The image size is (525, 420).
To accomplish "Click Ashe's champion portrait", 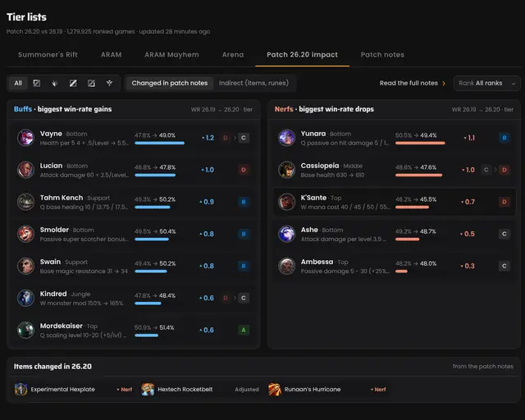I will coord(287,234).
